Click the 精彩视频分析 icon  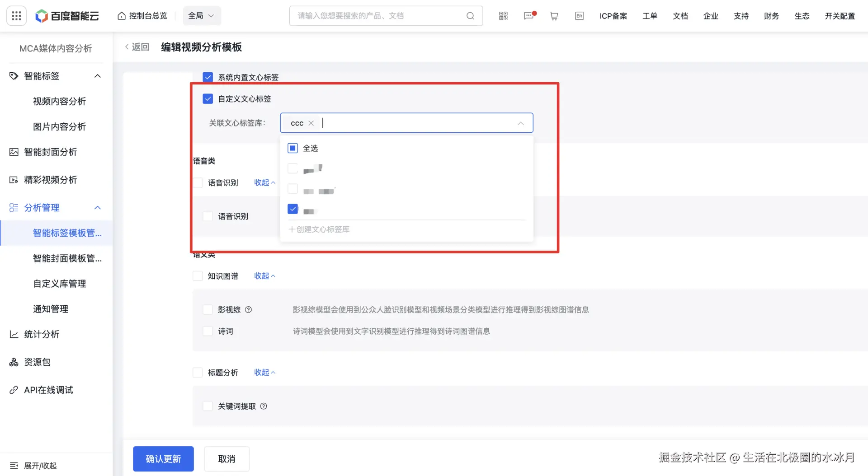pos(14,180)
